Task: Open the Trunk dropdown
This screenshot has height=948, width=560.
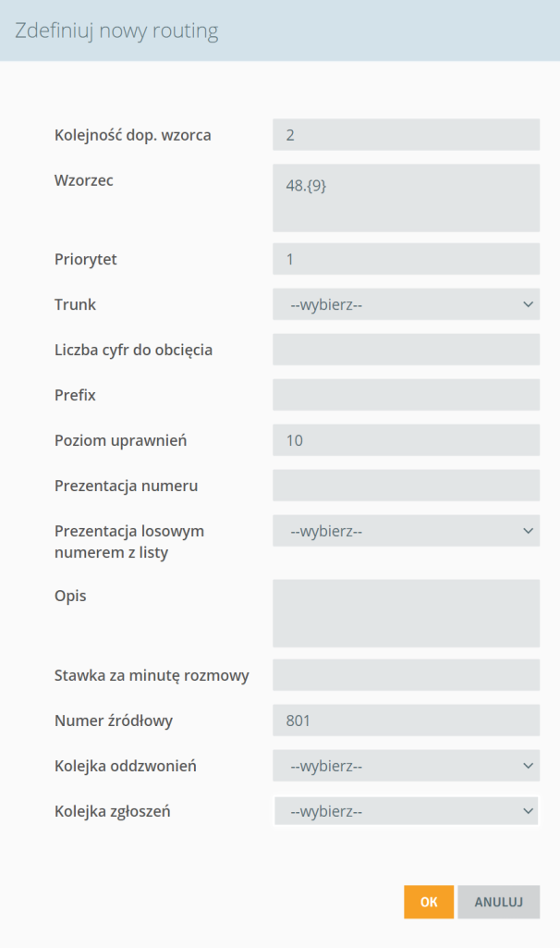Action: click(406, 304)
